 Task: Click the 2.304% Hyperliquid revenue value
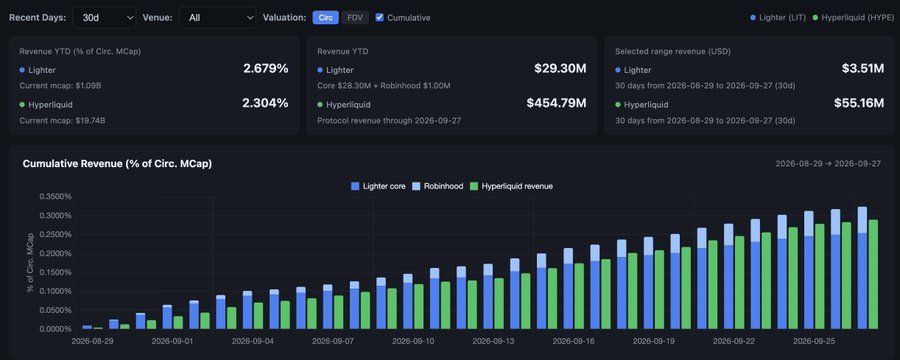click(x=266, y=103)
